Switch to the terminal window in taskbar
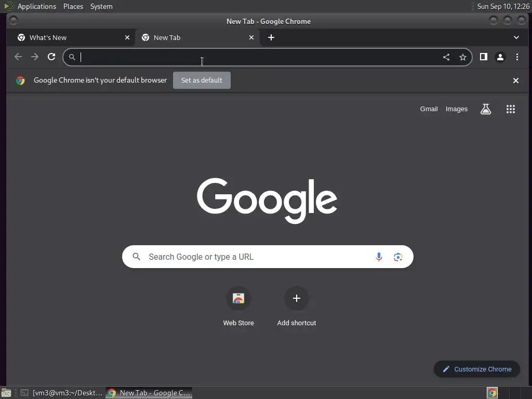 61,393
